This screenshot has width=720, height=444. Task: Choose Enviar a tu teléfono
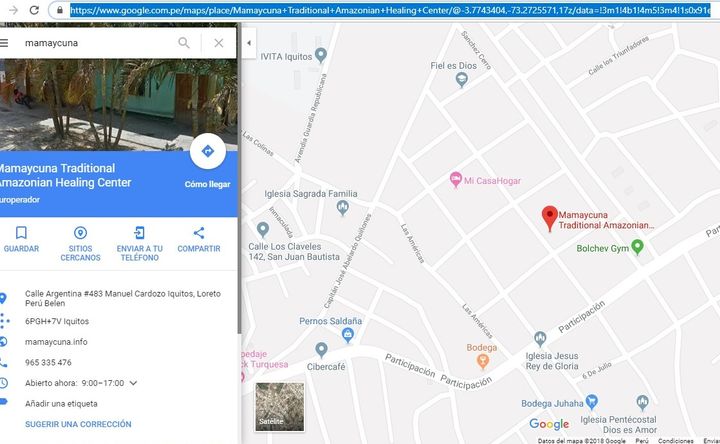pyautogui.click(x=140, y=244)
